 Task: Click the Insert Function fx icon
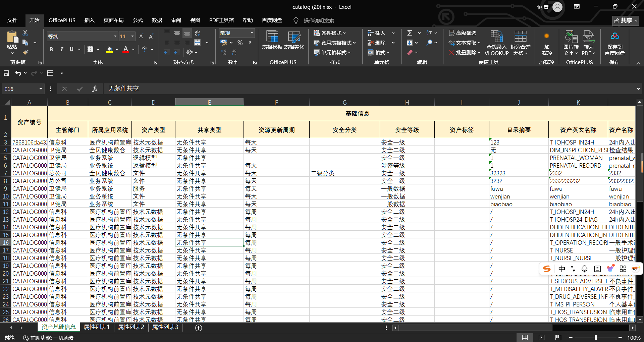pyautogui.click(x=95, y=89)
